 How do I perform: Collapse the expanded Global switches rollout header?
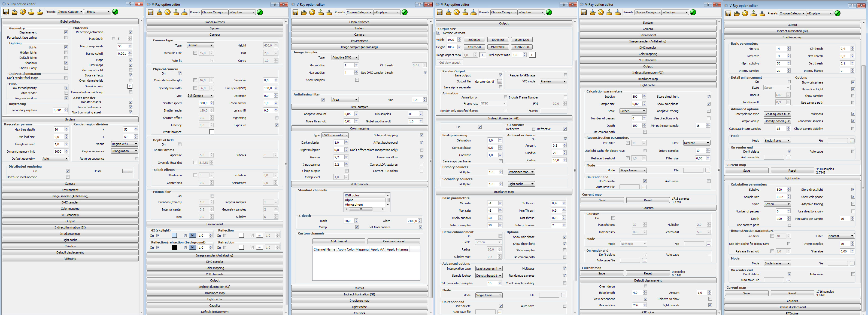click(70, 21)
